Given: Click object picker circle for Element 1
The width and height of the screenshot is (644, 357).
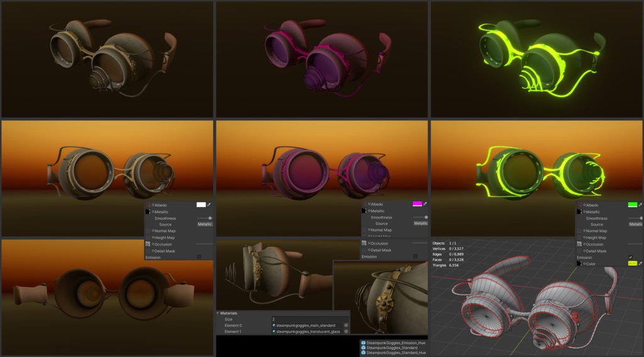Looking at the screenshot, I should (347, 331).
